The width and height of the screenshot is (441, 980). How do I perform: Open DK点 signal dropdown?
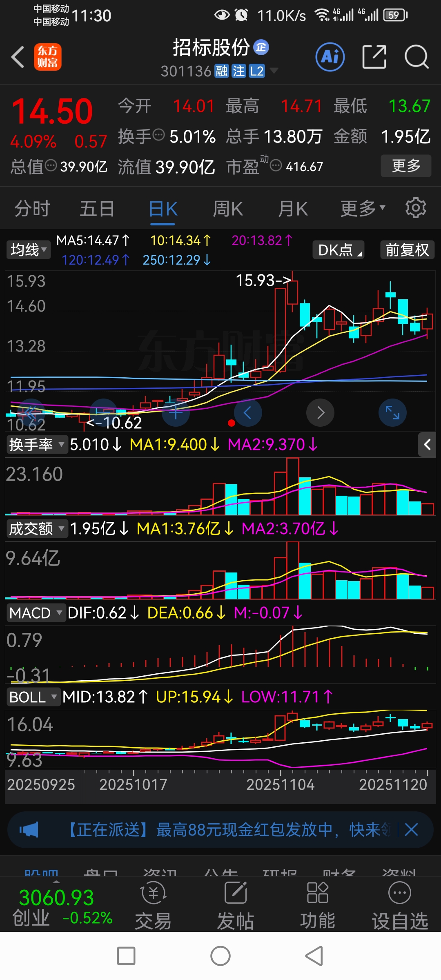339,249
